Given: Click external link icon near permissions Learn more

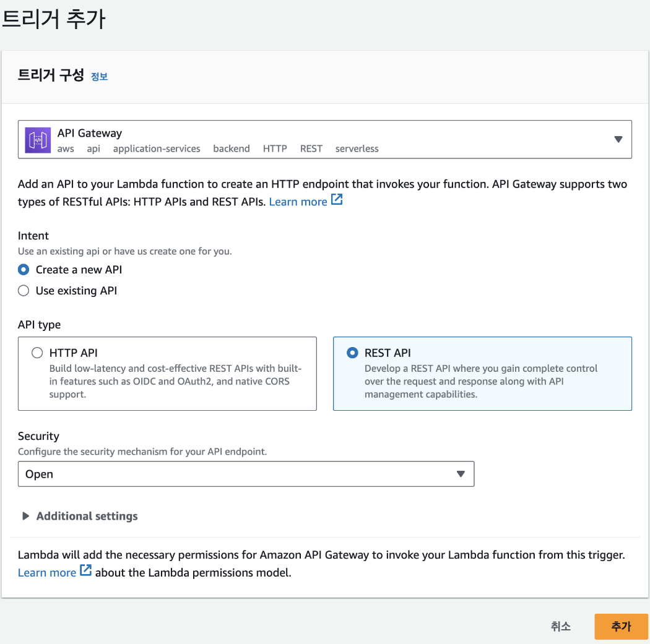Looking at the screenshot, I should pyautogui.click(x=85, y=570).
